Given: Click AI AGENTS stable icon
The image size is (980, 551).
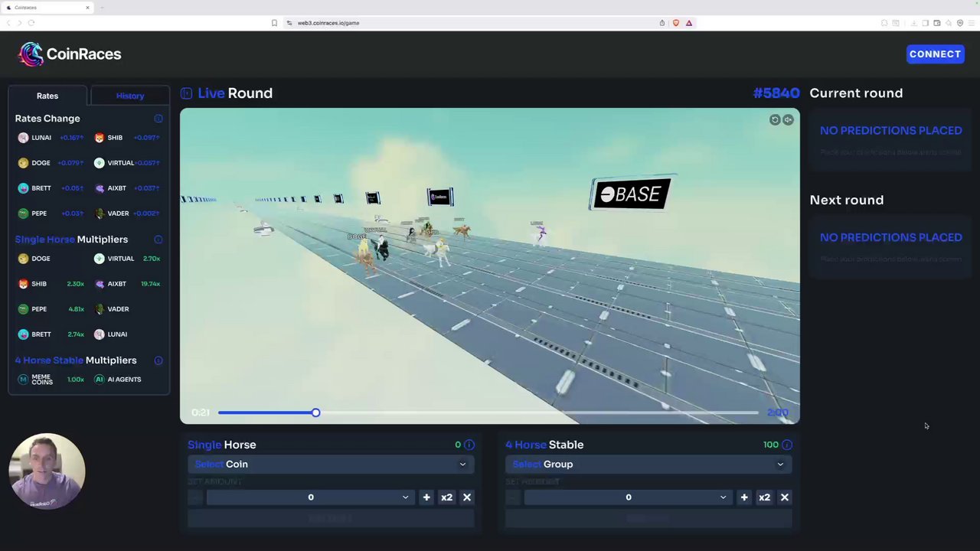Looking at the screenshot, I should tap(99, 380).
